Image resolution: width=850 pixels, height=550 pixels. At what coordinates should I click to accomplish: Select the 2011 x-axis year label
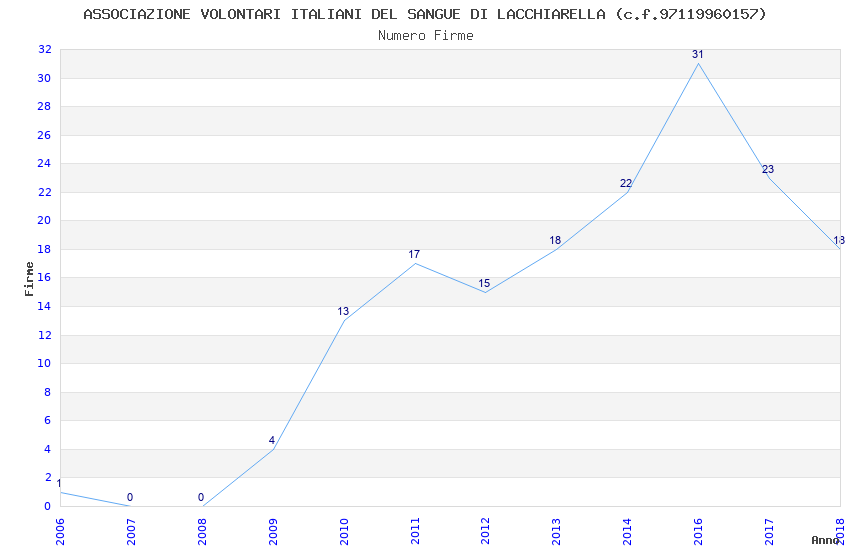[415, 531]
